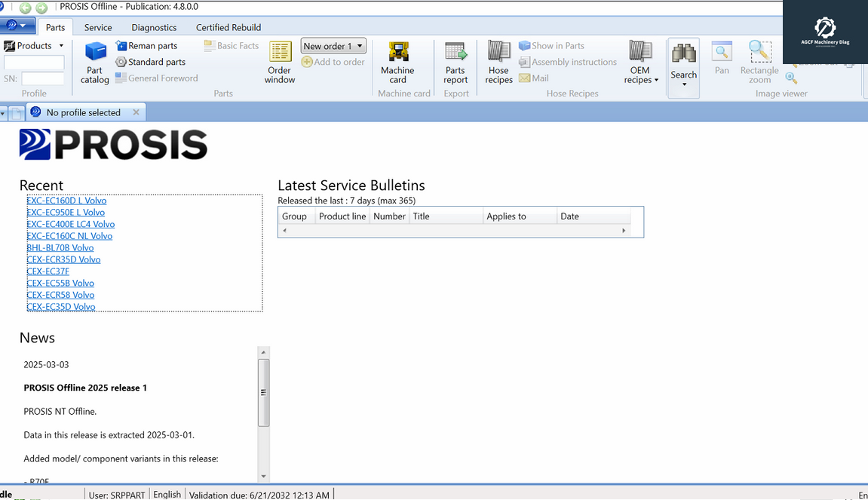Select Standard parts
This screenshot has height=500, width=868.
pos(150,62)
